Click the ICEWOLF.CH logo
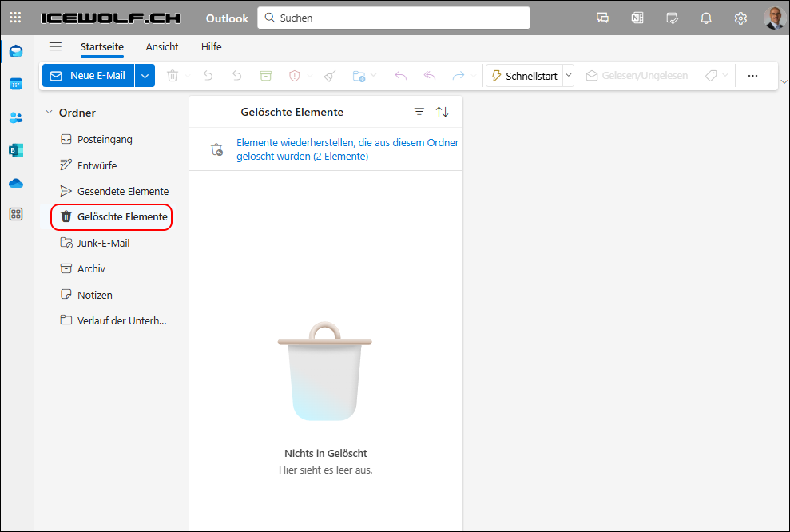This screenshot has height=532, width=790. click(110, 18)
